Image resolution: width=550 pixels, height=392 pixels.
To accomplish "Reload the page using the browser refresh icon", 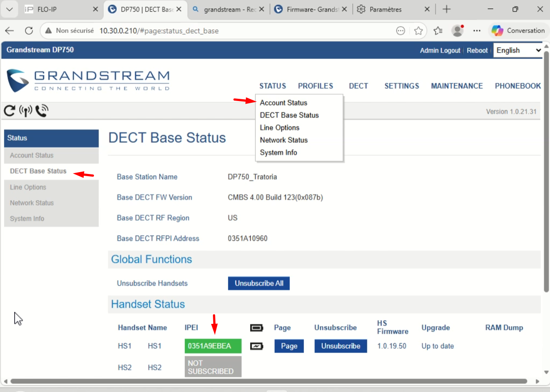I will (x=29, y=31).
